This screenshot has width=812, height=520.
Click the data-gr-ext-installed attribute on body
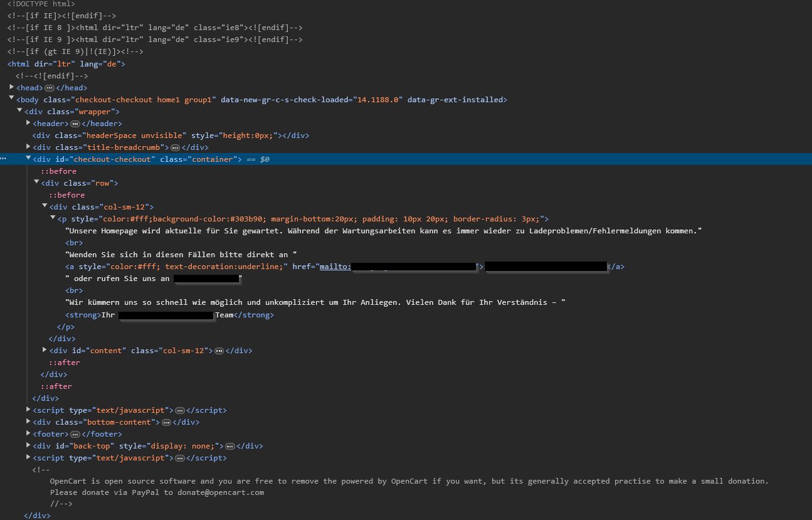point(455,99)
